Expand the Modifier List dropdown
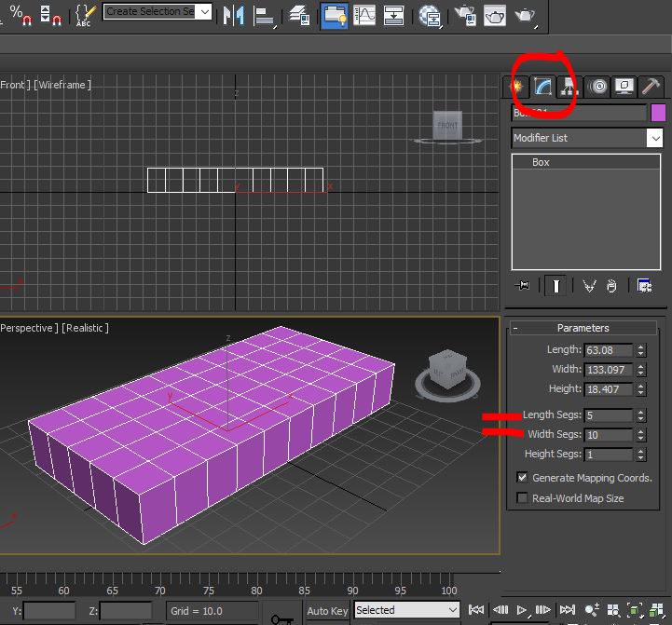The image size is (672, 625). 654,138
